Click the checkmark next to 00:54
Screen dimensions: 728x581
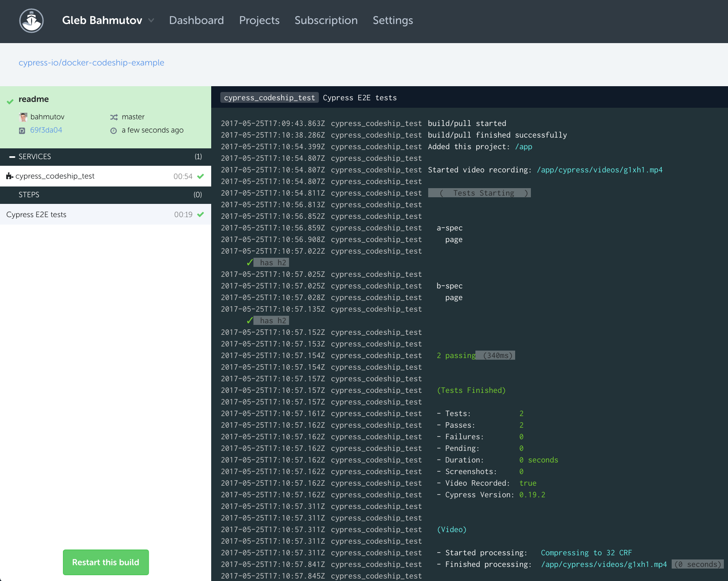point(200,176)
